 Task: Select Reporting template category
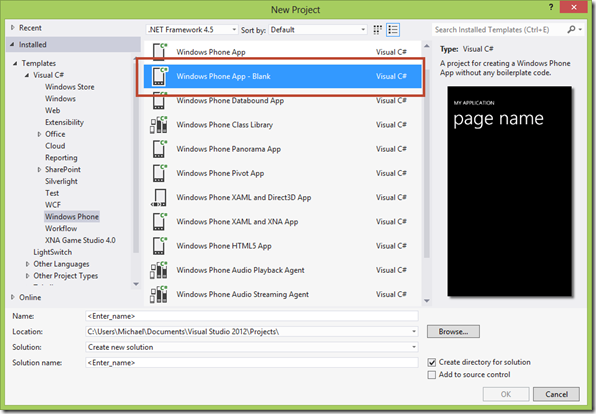coord(61,157)
